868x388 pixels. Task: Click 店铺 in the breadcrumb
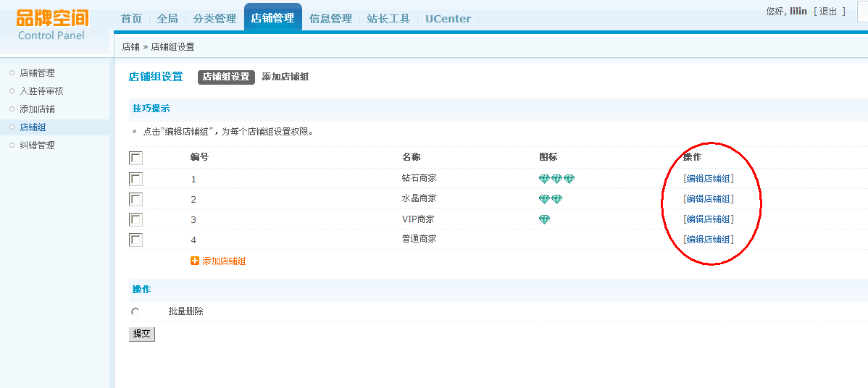(x=130, y=47)
